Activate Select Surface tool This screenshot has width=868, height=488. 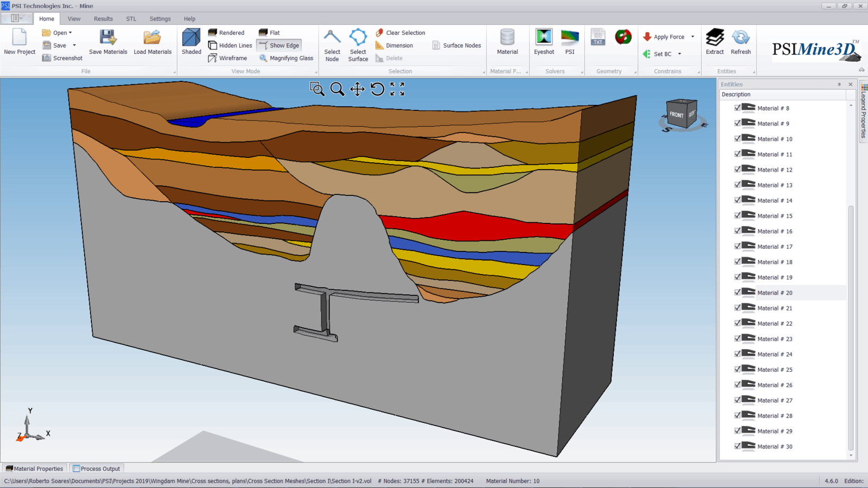pos(358,45)
